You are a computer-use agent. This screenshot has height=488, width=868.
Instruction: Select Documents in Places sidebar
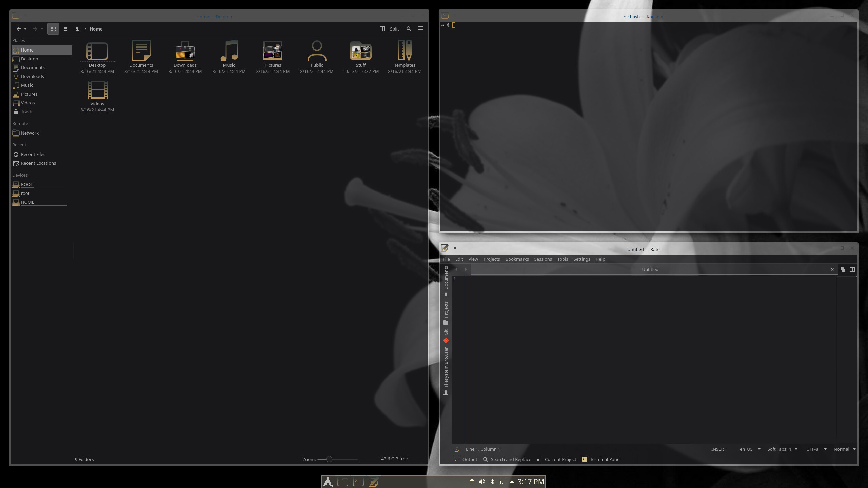click(x=42, y=67)
